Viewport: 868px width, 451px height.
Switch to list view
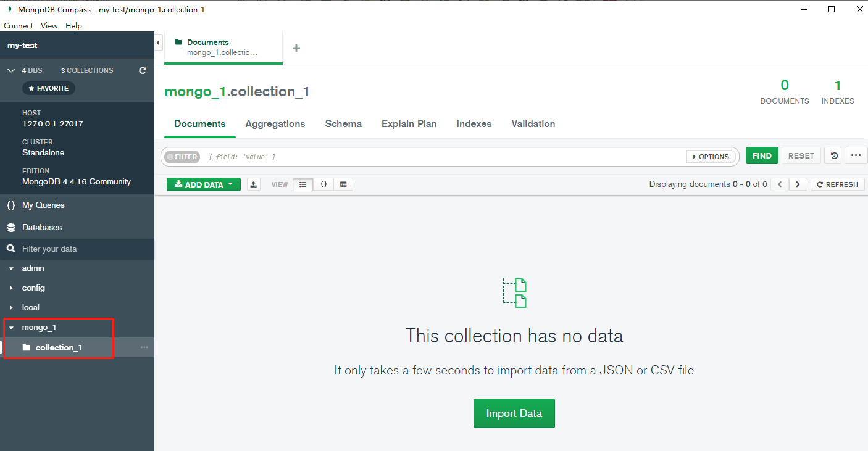[x=303, y=184]
